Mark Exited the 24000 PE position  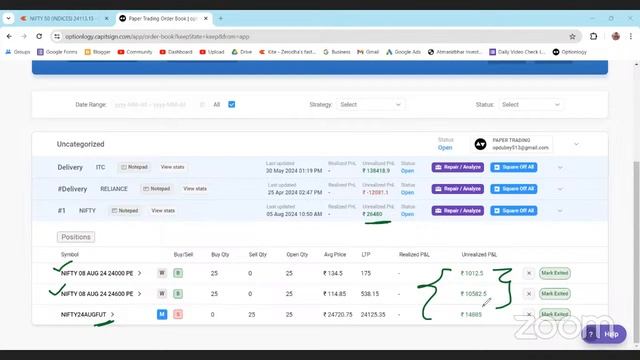[x=555, y=273]
